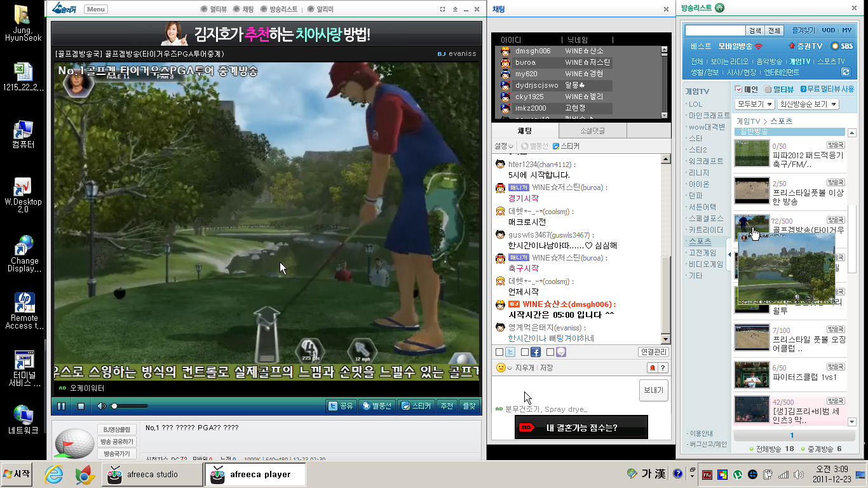The height and width of the screenshot is (488, 868).
Task: Click 저장 to save chat
Action: tap(546, 368)
